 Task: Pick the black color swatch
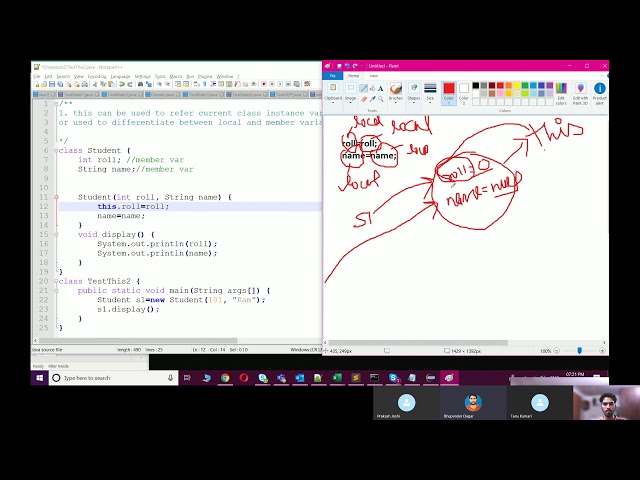click(x=476, y=85)
